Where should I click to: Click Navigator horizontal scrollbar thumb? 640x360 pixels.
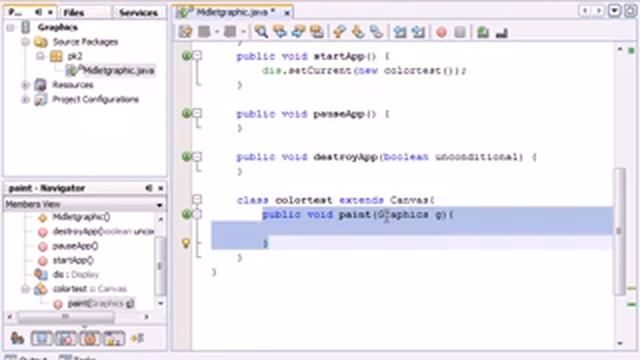(66, 316)
